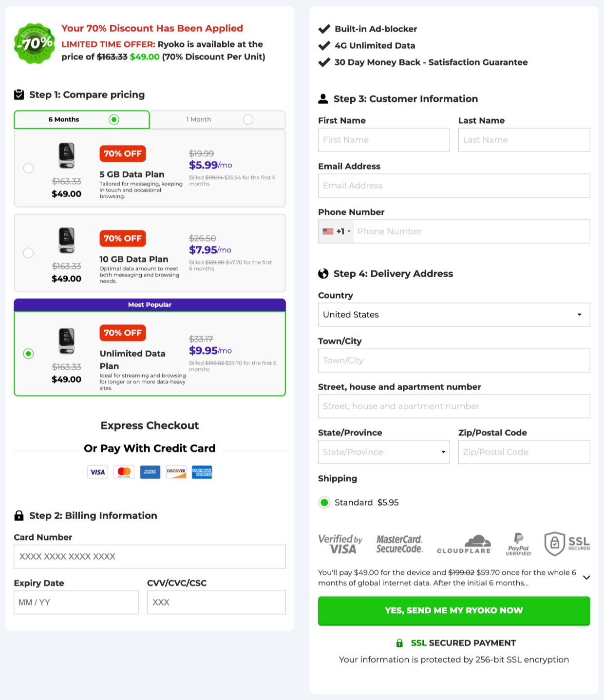Click the MasterCard SecureCode badge
Image resolution: width=604 pixels, height=700 pixels.
[x=399, y=543]
